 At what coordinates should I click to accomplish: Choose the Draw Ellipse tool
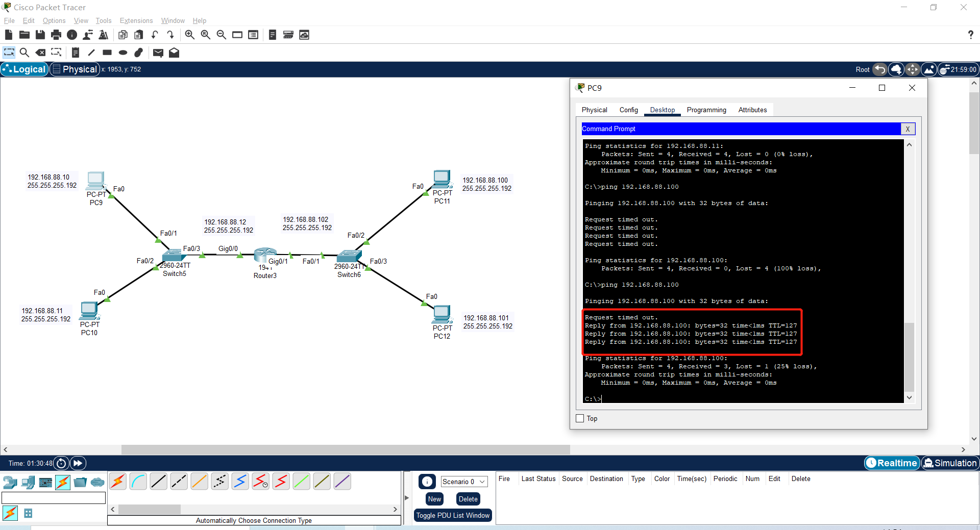123,53
